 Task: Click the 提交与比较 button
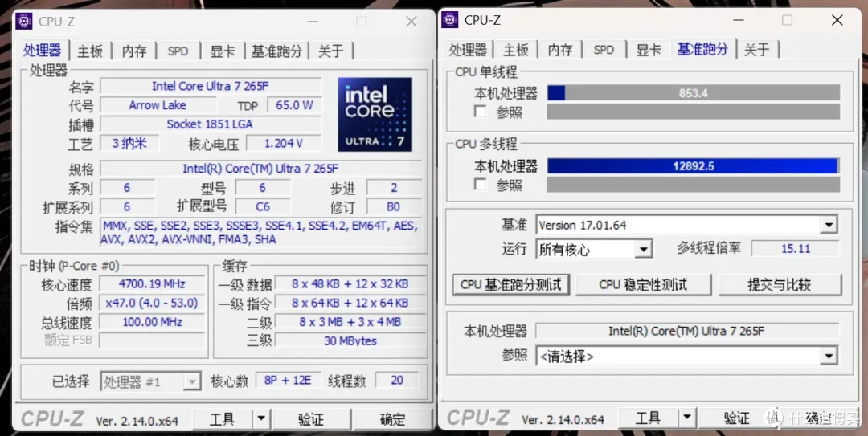[x=780, y=285]
